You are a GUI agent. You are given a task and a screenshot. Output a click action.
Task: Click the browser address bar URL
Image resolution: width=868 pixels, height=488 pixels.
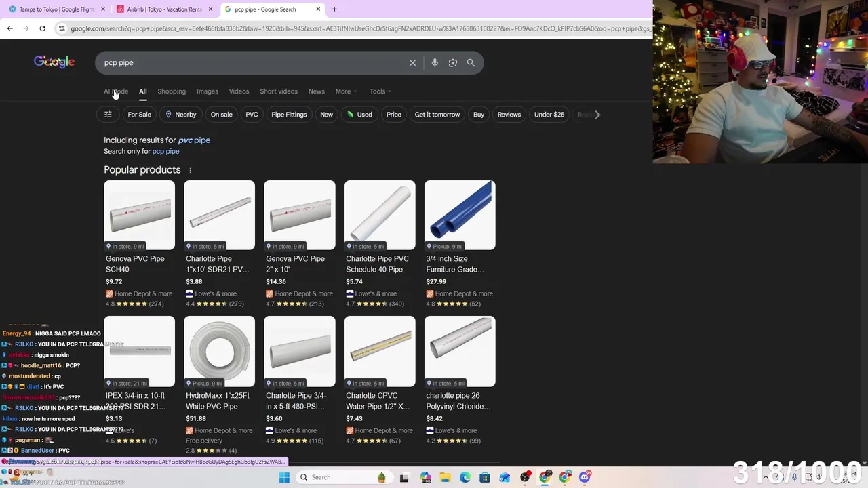coord(359,28)
